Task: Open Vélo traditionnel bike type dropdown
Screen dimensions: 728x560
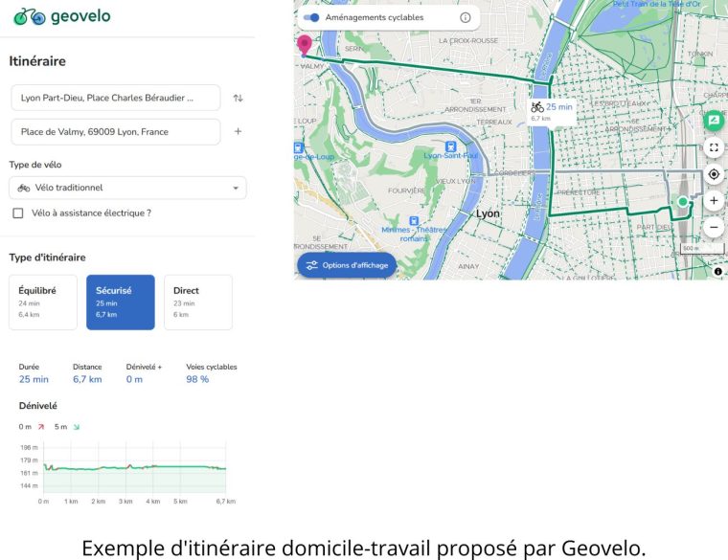Action: pos(127,188)
